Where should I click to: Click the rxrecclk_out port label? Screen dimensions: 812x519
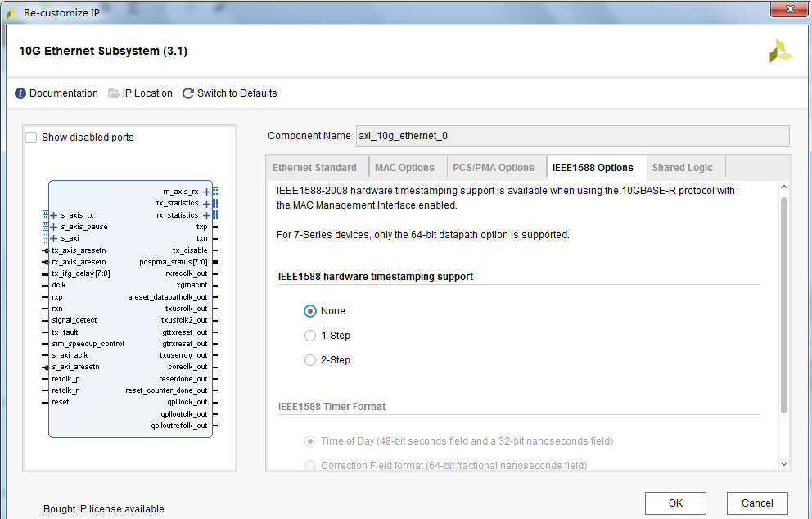tap(187, 273)
